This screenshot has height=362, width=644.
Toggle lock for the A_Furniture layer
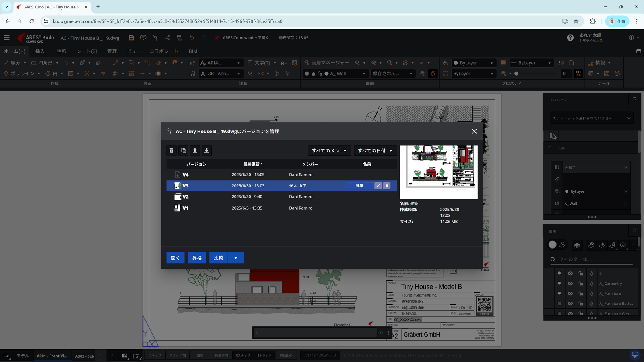point(581,294)
